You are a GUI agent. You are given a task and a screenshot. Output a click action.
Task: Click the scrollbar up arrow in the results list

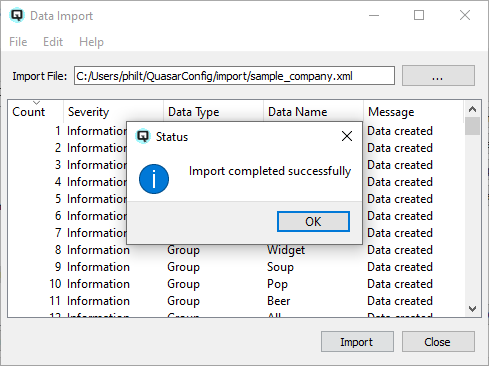[x=472, y=109]
